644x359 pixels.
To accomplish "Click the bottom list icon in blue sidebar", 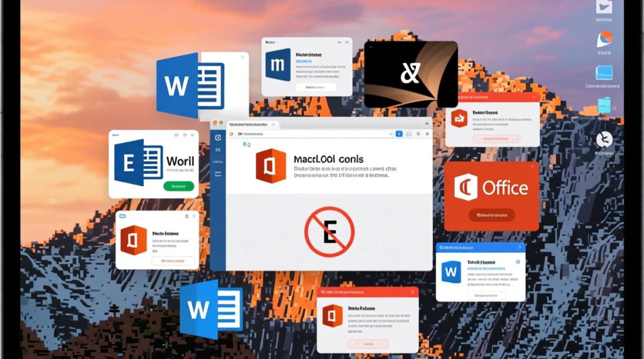I will 218,174.
